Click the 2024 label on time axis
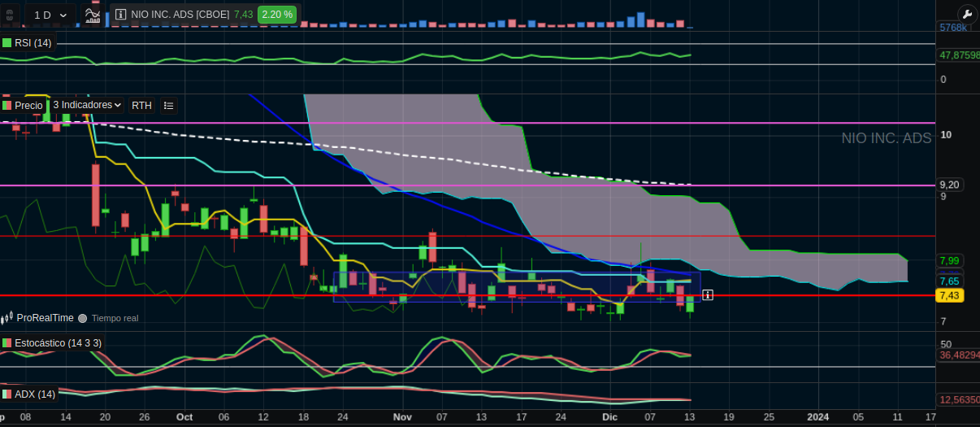980x427 pixels. (817, 416)
